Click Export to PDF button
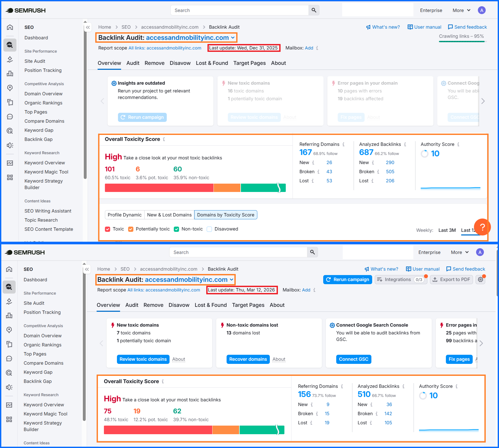 (451, 279)
